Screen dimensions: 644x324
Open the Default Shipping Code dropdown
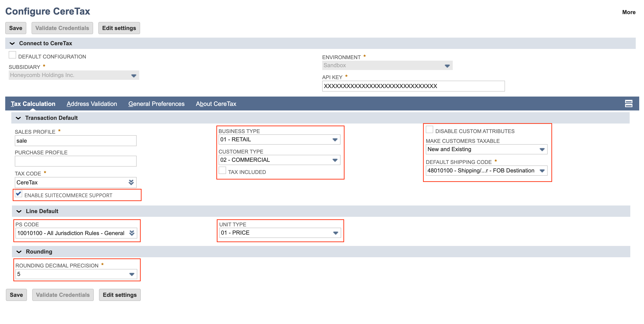point(486,171)
